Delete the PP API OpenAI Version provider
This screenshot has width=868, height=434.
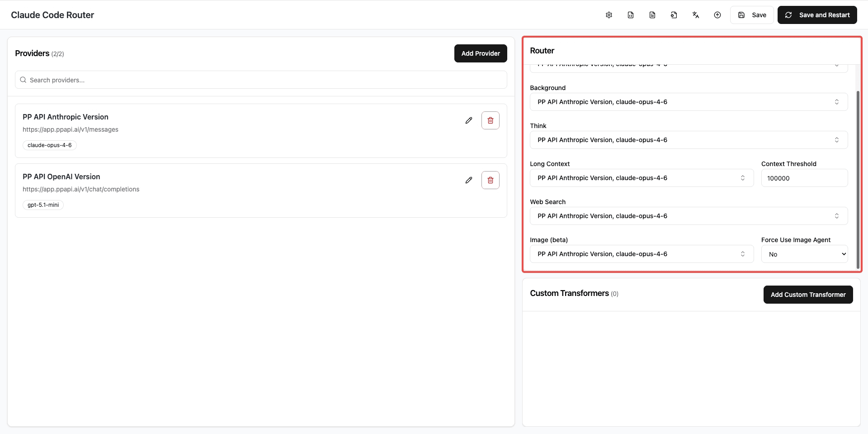490,180
